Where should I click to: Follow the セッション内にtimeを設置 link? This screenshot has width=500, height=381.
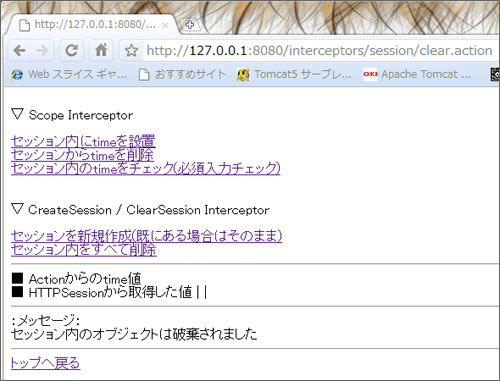(x=83, y=141)
